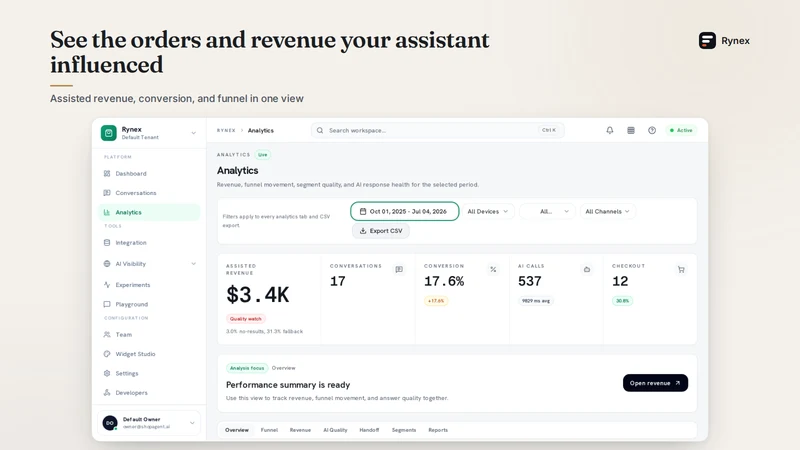
Task: Switch to the Overview tab
Action: point(237,430)
